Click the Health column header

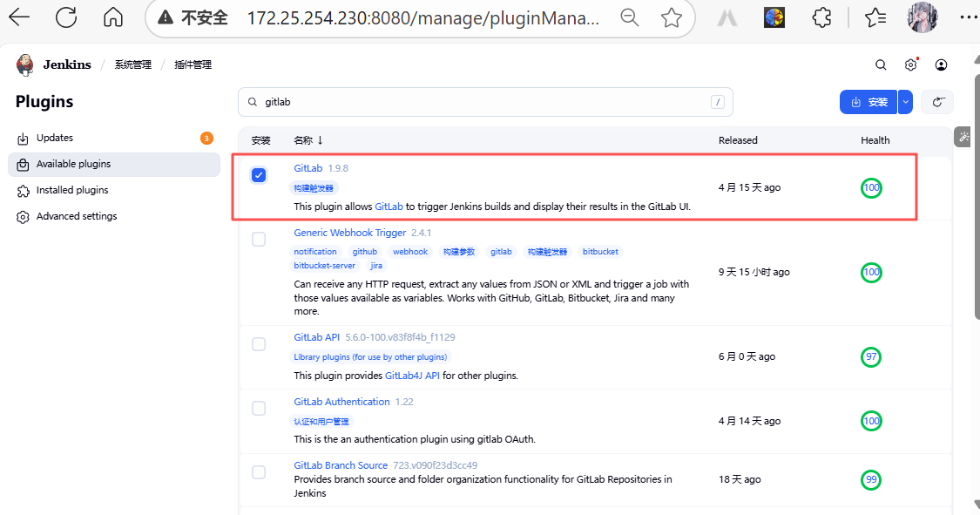point(875,140)
